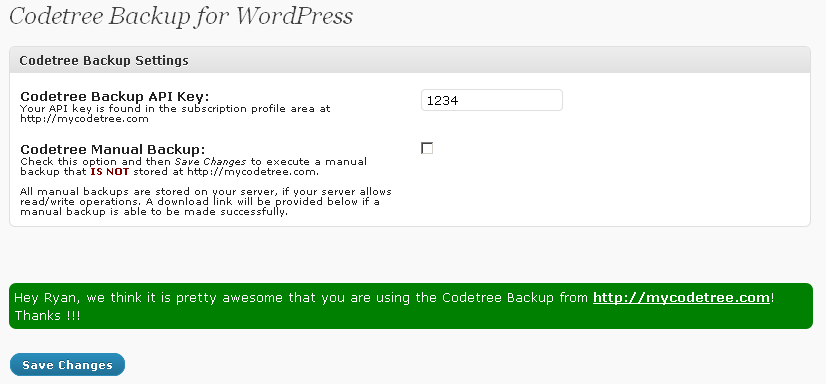Click the 'Codetree Backup API Key:' label
Image resolution: width=826 pixels, height=384 pixels.
pos(115,97)
